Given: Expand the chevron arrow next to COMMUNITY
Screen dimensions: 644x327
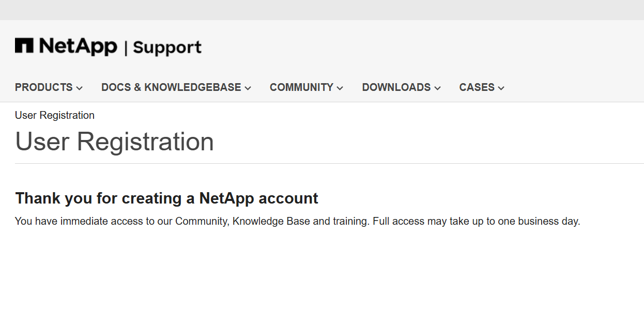Looking at the screenshot, I should coord(340,88).
